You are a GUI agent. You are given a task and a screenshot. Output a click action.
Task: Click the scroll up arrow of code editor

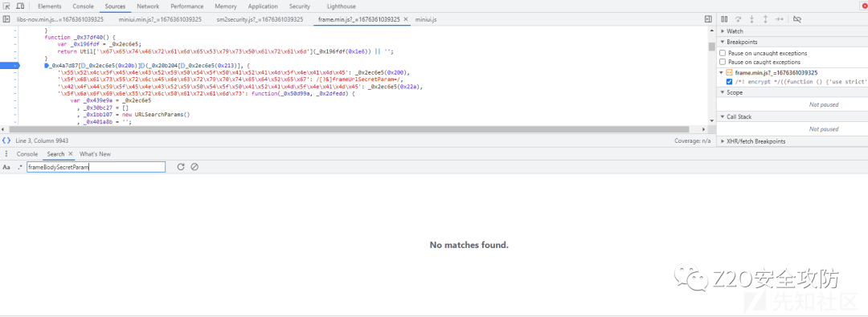711,30
